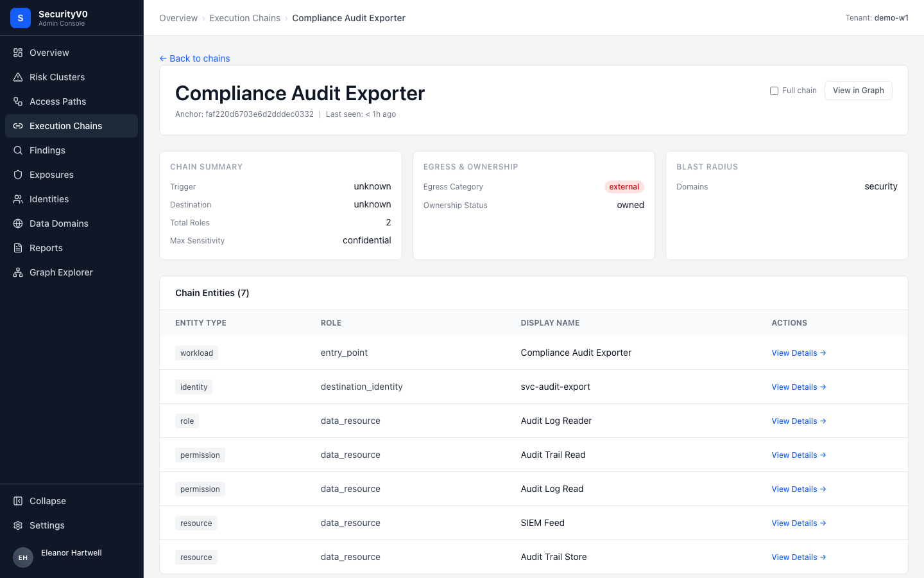Open Settings from the sidebar
The image size is (924, 578).
(71, 525)
